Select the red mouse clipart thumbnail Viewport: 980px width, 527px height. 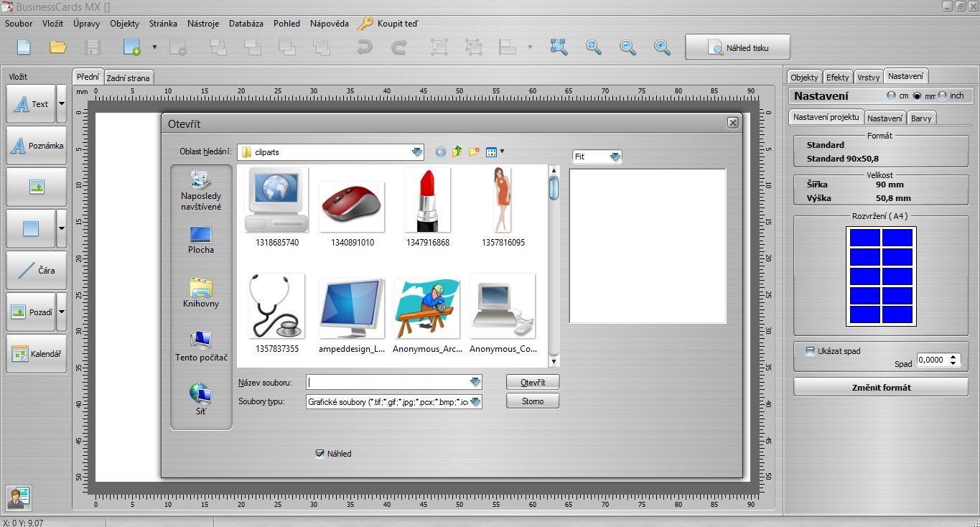coord(351,207)
